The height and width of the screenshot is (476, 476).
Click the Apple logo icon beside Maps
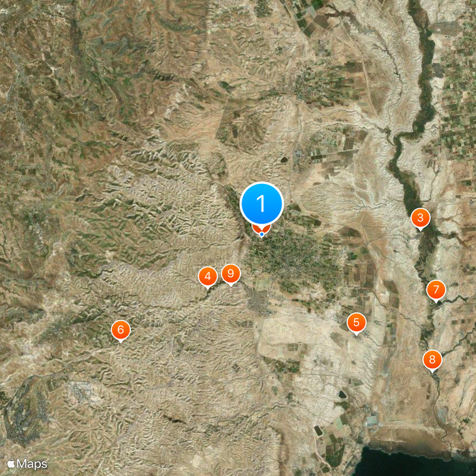pyautogui.click(x=11, y=464)
